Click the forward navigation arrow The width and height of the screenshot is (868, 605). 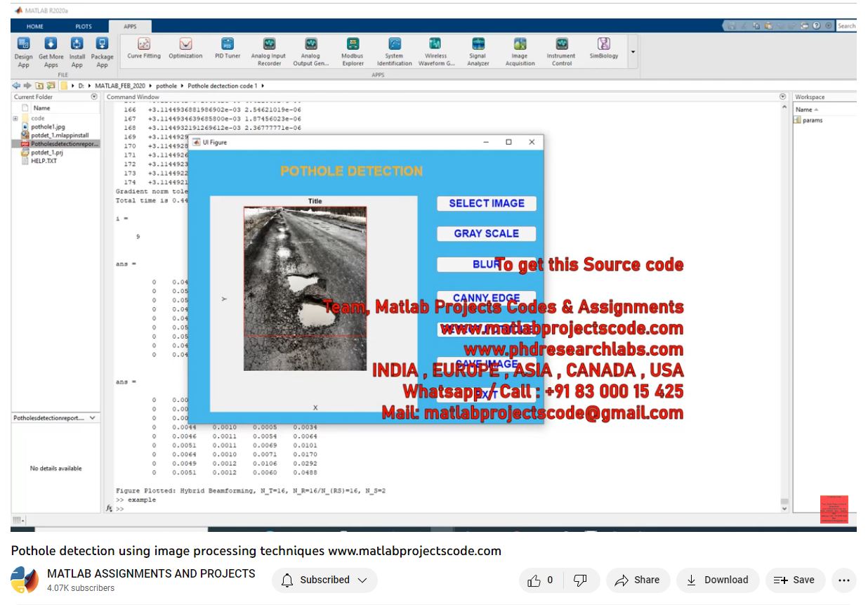(27, 86)
